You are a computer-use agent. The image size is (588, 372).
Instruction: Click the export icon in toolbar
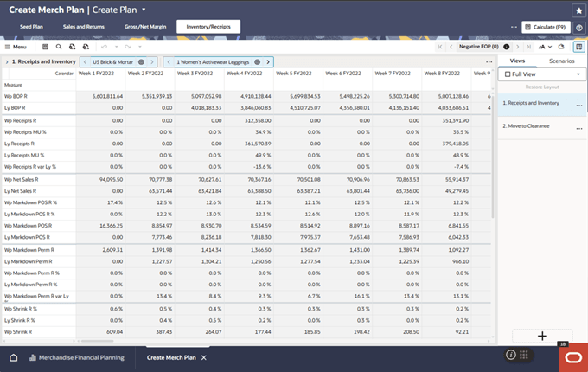pyautogui.click(x=561, y=47)
